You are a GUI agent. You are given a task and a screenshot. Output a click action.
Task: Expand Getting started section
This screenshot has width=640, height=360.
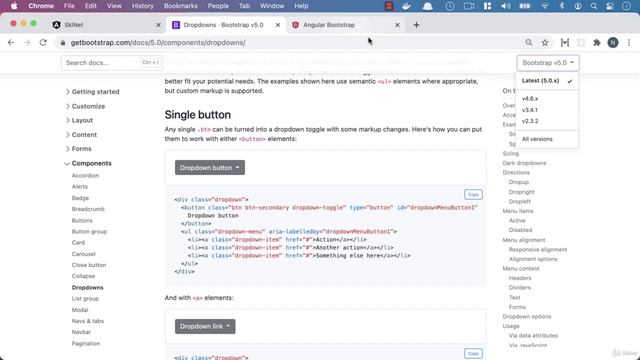click(x=93, y=92)
